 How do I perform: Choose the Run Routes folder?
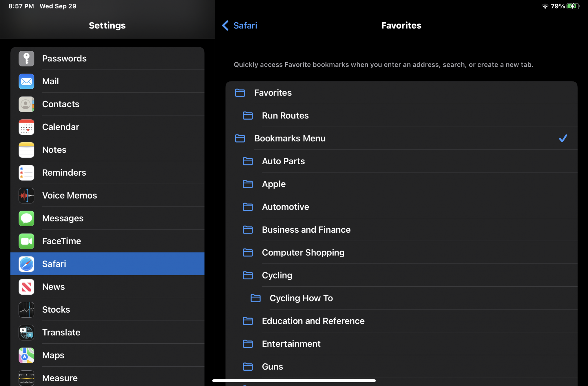tap(285, 116)
